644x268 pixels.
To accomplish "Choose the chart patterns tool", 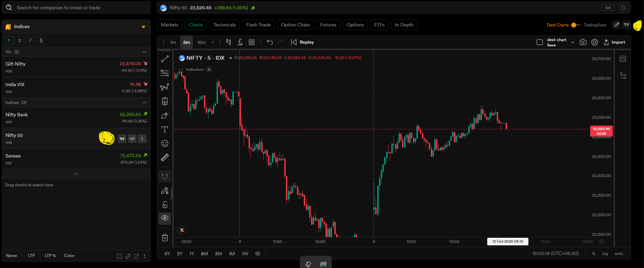I will tap(165, 87).
